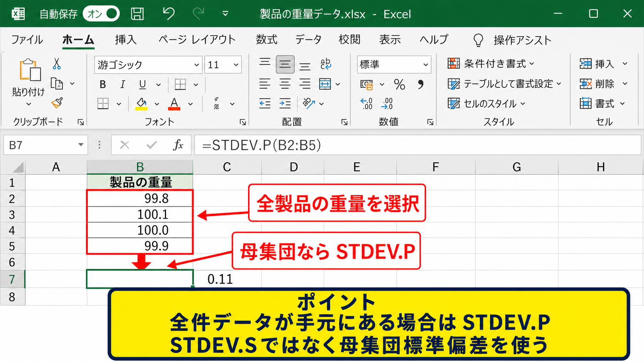Click the phonetic guide (furigana) icon

217,103
